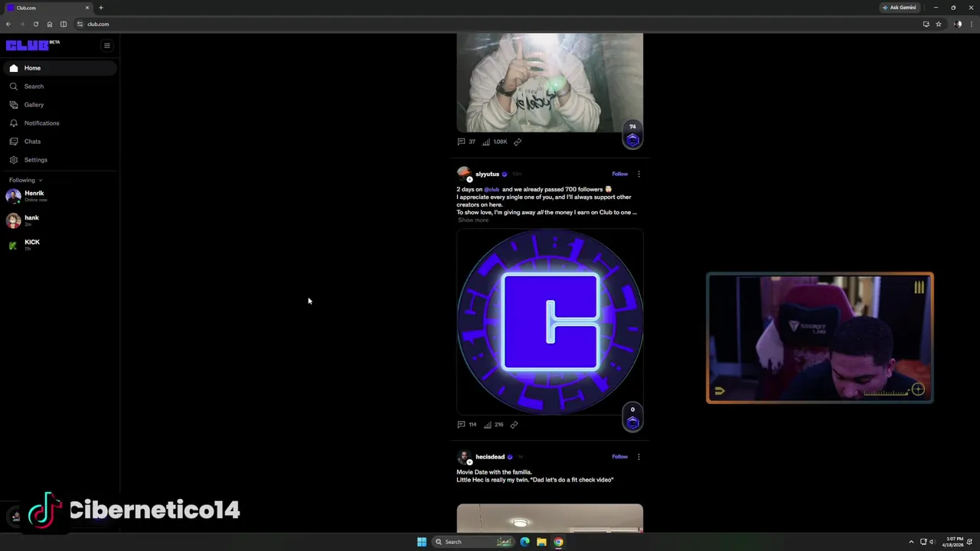This screenshot has width=980, height=551.
Task: Open hank's profile in Following
Action: tap(59, 220)
